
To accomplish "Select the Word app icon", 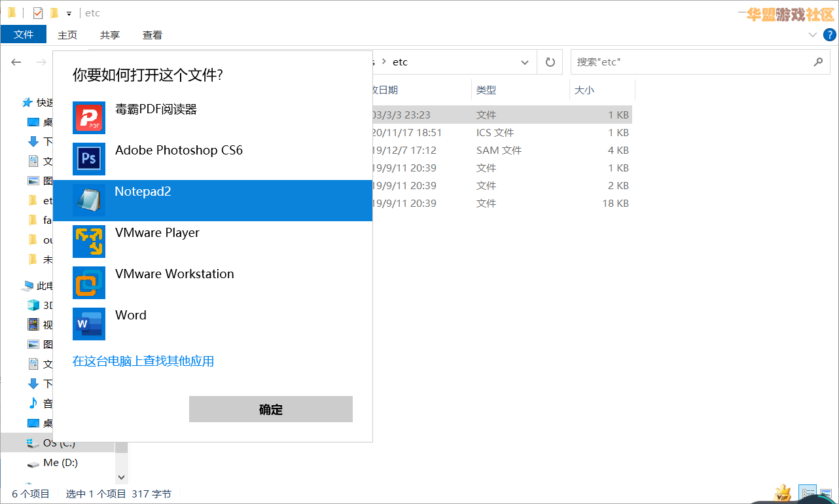I will [89, 324].
